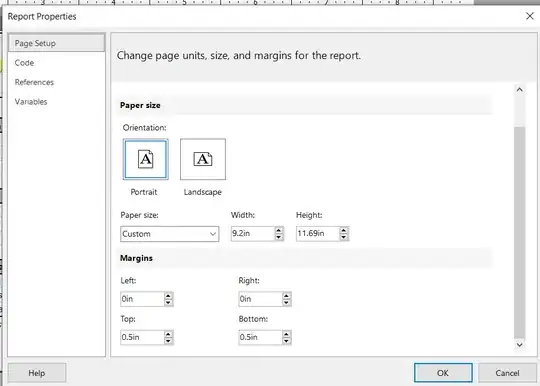Screen dimensions: 540x386
Task: Increase Left margin using up arrow
Action: pyautogui.click(x=168, y=296)
